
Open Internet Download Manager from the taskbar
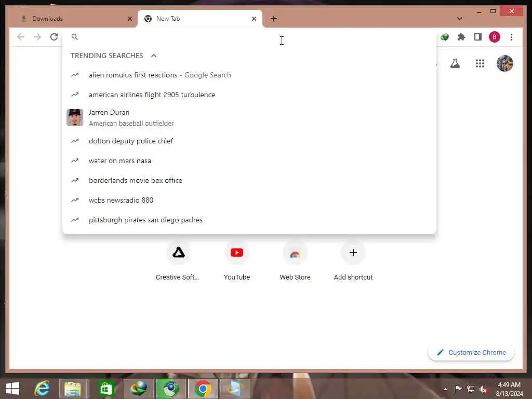[138, 389]
